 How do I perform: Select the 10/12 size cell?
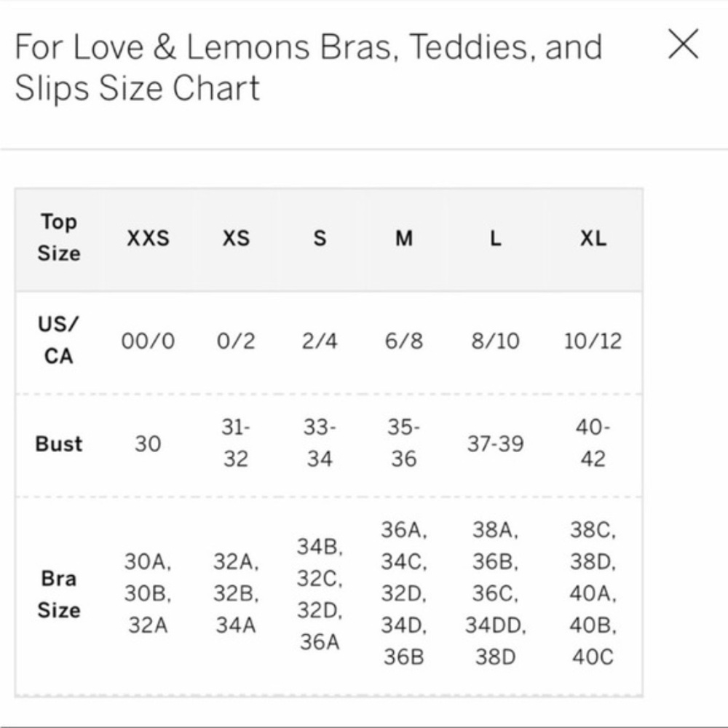click(593, 340)
